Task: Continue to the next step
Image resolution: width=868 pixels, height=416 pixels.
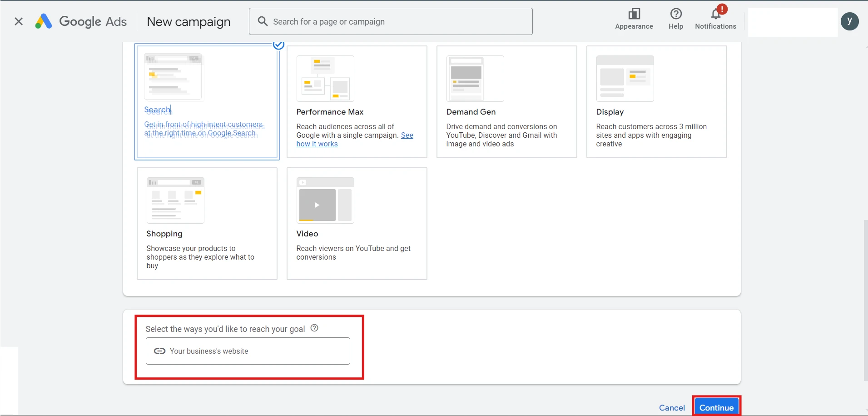Action: tap(716, 407)
